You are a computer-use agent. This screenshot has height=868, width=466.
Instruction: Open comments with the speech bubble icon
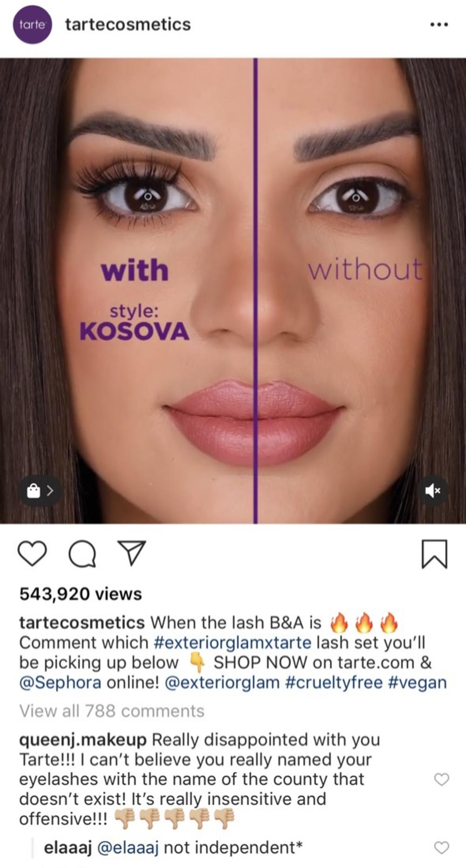click(x=82, y=554)
